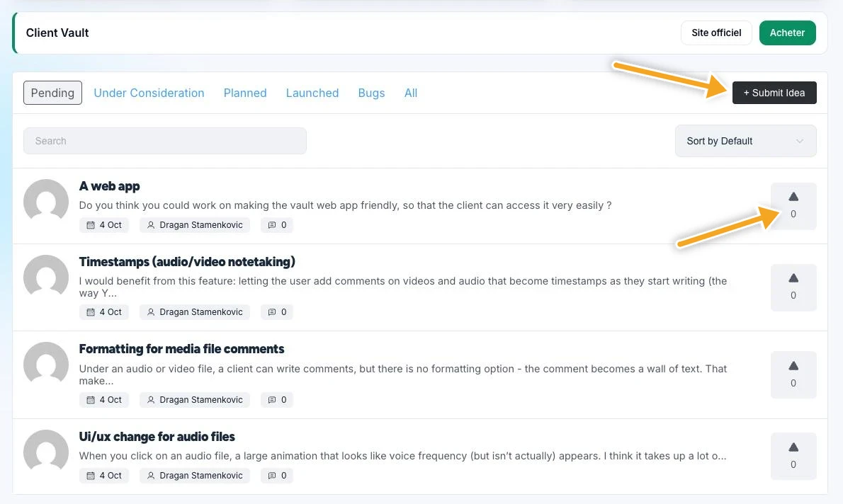Screen dimensions: 843x504
Task: Click avatar beside 'Ui/ux change for audio files'
Action: coord(46,452)
